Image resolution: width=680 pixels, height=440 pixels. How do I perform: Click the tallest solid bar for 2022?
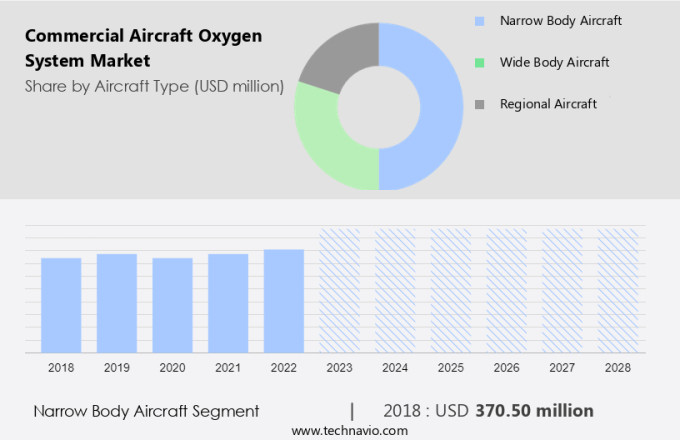click(x=284, y=300)
